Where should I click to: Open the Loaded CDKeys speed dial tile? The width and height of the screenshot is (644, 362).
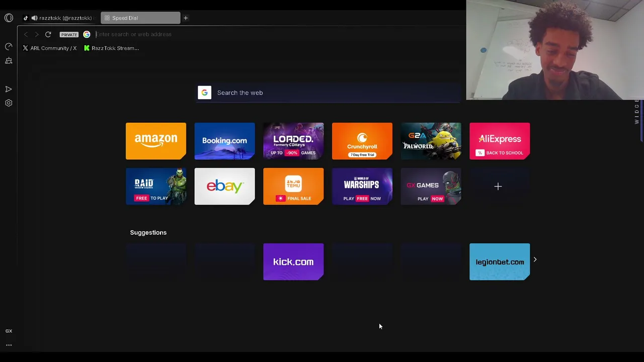[293, 141]
